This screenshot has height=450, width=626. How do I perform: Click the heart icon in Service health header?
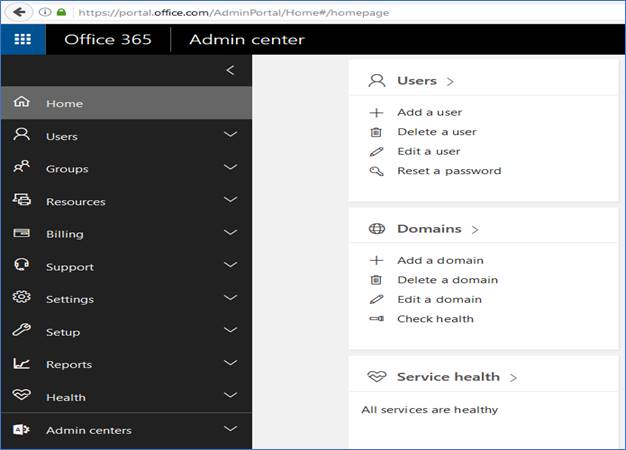coord(376,377)
